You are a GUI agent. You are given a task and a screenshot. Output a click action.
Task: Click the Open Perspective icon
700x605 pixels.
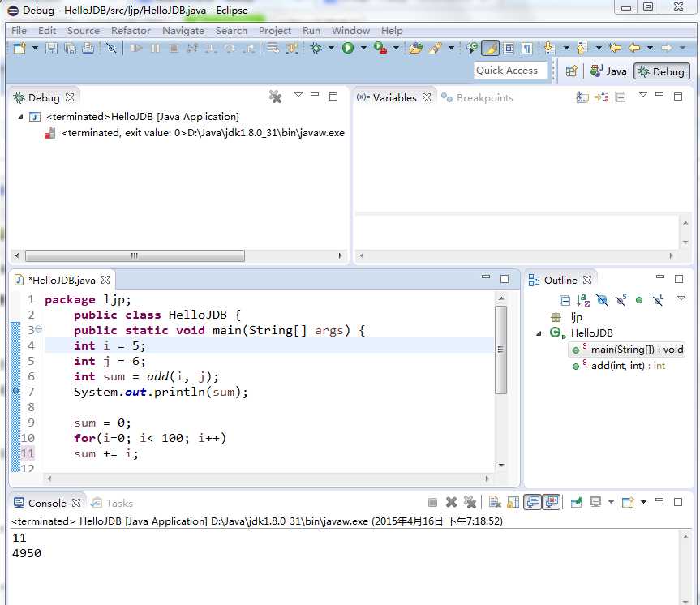coord(571,71)
